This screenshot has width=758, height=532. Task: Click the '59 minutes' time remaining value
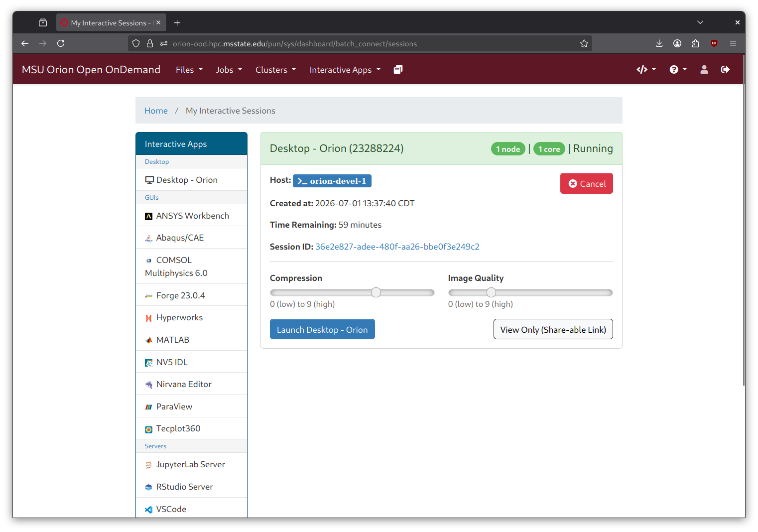360,225
